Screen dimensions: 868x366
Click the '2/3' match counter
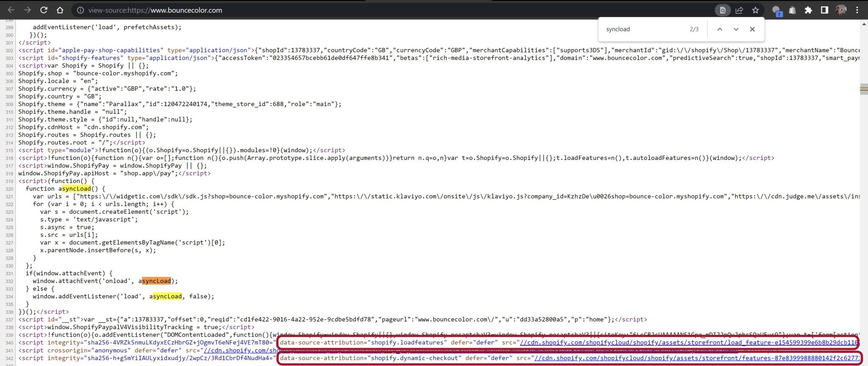(x=694, y=29)
